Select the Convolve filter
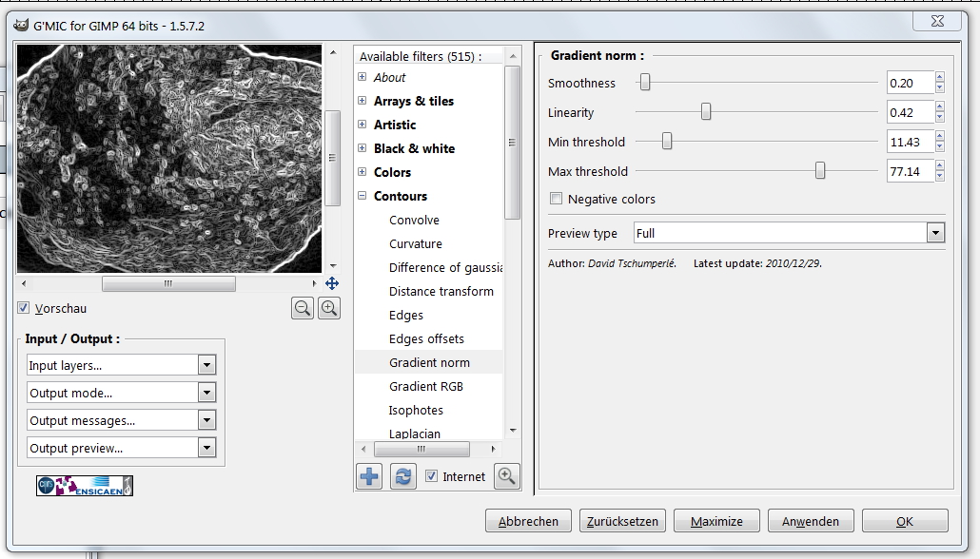 [414, 220]
